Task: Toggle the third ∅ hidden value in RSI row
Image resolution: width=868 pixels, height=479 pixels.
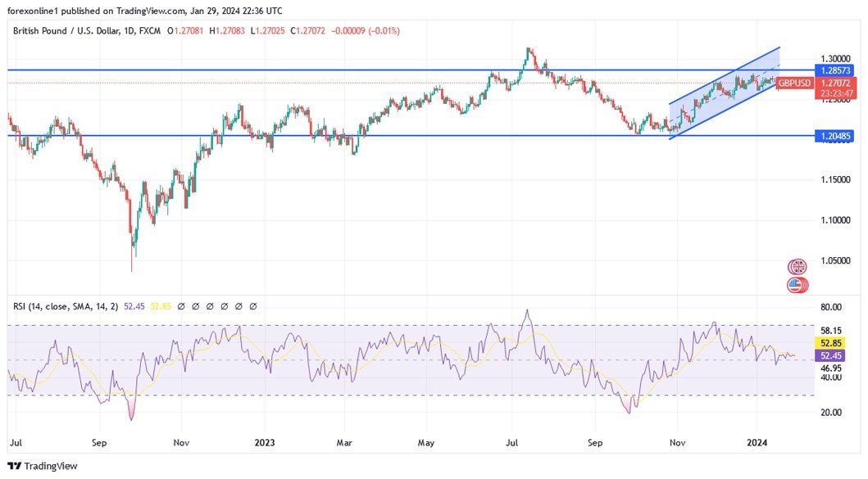Action: point(210,305)
